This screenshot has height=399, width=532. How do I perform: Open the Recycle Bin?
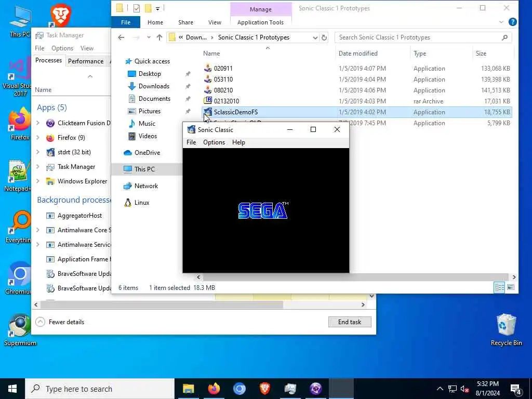coord(506,330)
